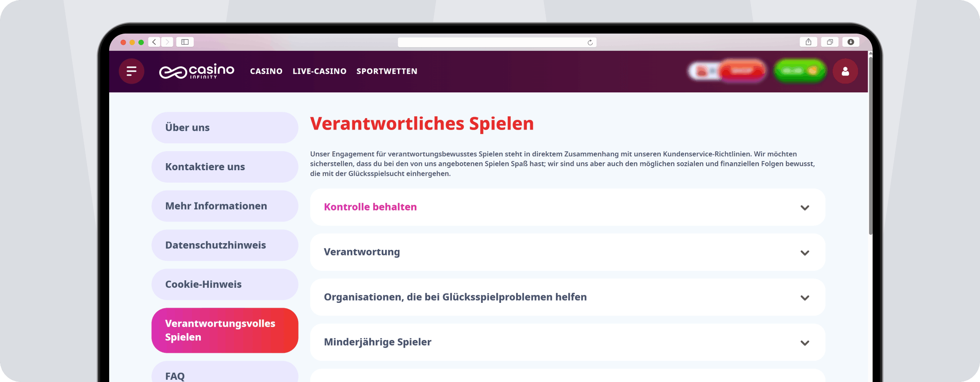Select the Datenschutzhinweis sidebar tab
The image size is (980, 382).
225,245
